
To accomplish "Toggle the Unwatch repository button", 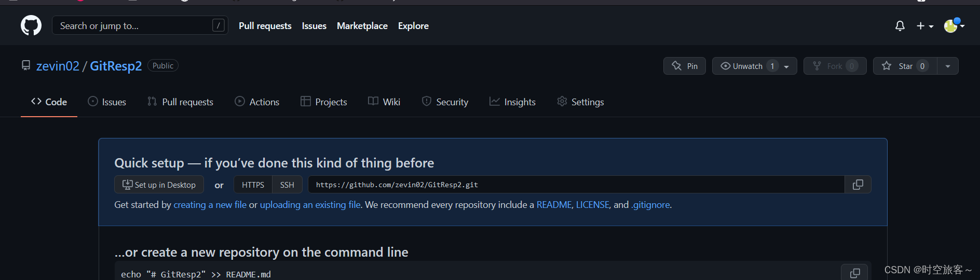I will tap(743, 66).
